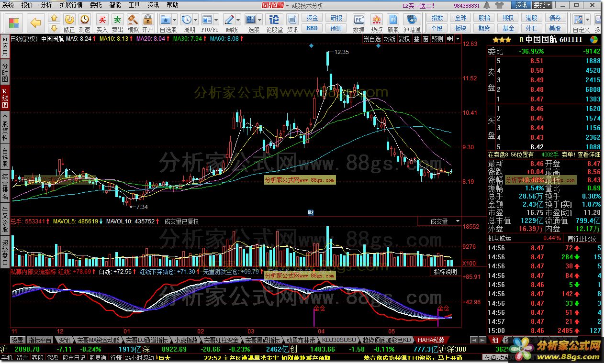The image size is (605, 364).
Task: Expand the 周期 period dropdown arrow
Action: (x=195, y=20)
